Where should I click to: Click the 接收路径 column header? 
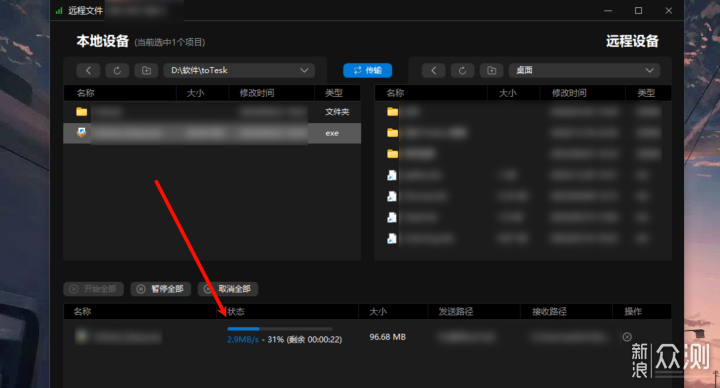tap(549, 312)
